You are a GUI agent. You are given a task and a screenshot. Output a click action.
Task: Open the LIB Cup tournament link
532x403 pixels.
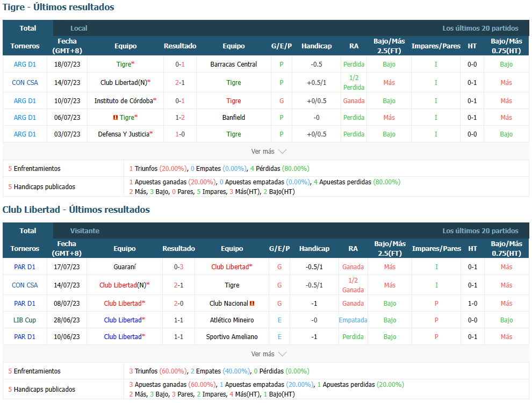tap(25, 320)
